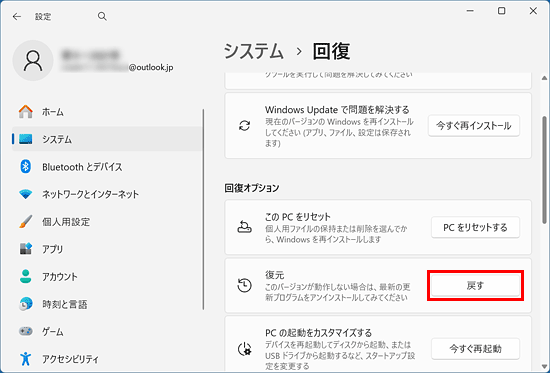Click the PC をリセットする button

point(475,227)
